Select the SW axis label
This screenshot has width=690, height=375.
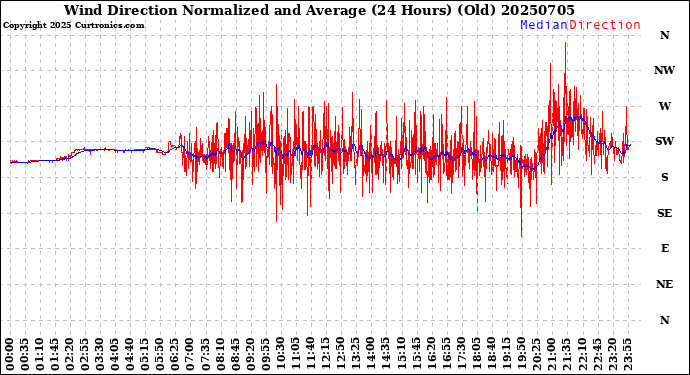[664, 141]
